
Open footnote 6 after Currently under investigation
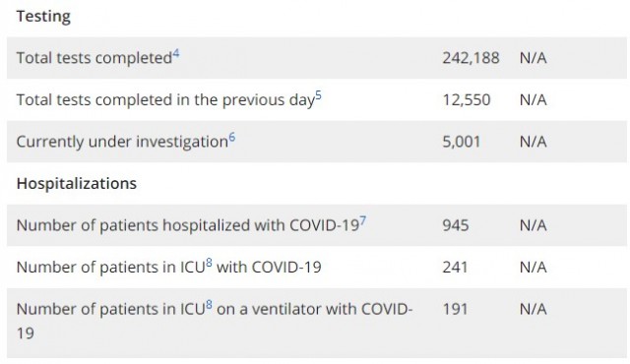tap(232, 138)
